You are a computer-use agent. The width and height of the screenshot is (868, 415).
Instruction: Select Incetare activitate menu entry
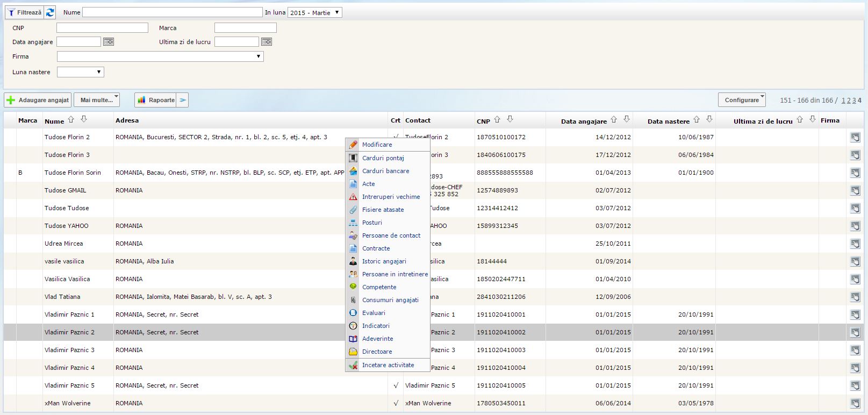pyautogui.click(x=388, y=365)
